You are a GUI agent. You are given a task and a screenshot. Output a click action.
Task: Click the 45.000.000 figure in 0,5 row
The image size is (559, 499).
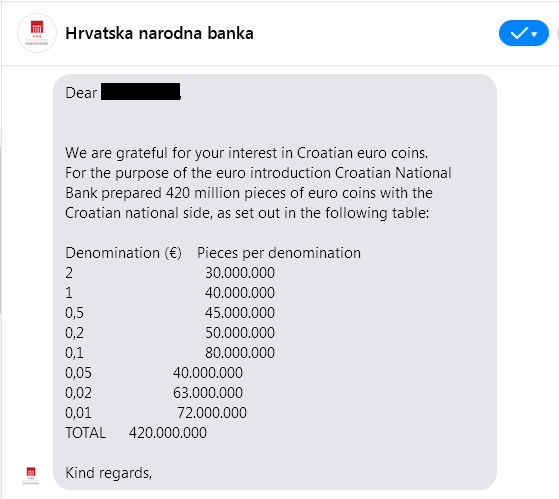[240, 313]
